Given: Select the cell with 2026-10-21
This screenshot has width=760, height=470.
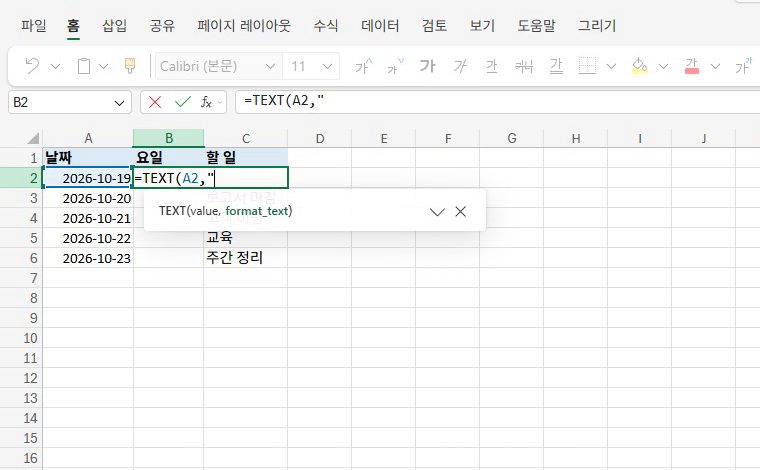Looking at the screenshot, I should [x=88, y=218].
